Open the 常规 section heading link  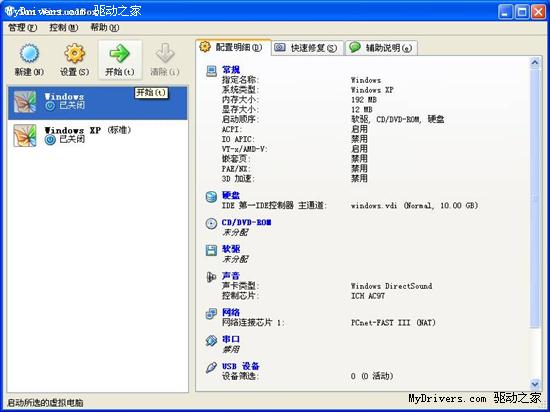point(231,70)
